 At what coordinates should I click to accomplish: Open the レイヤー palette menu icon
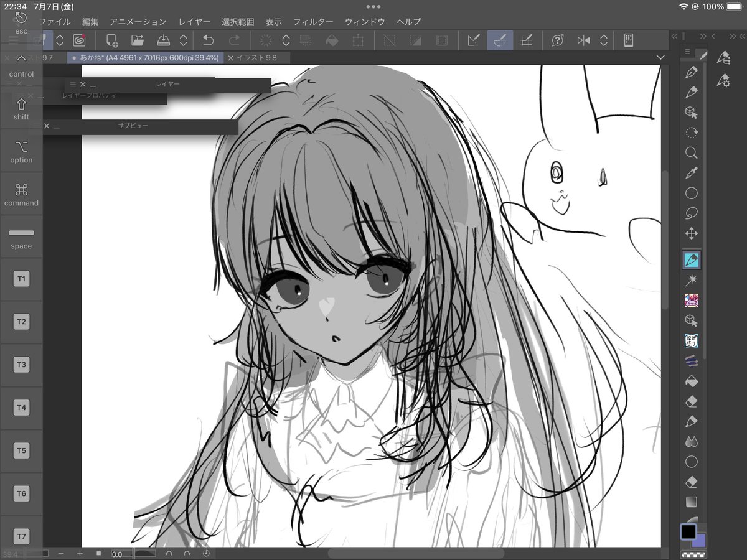click(x=73, y=84)
